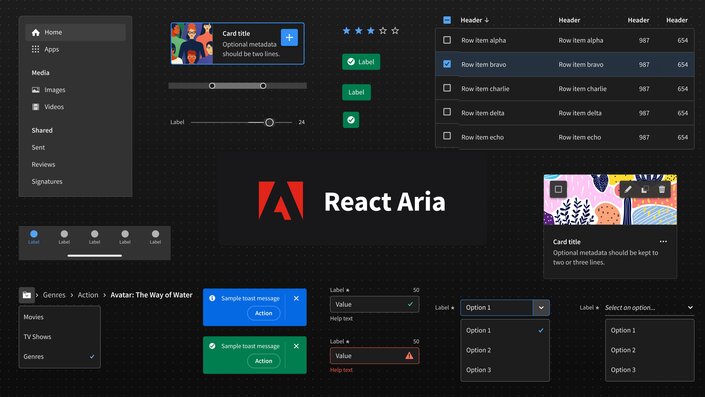Choose Option 3 in the picker list
The width and height of the screenshot is (705, 397).
pos(650,370)
